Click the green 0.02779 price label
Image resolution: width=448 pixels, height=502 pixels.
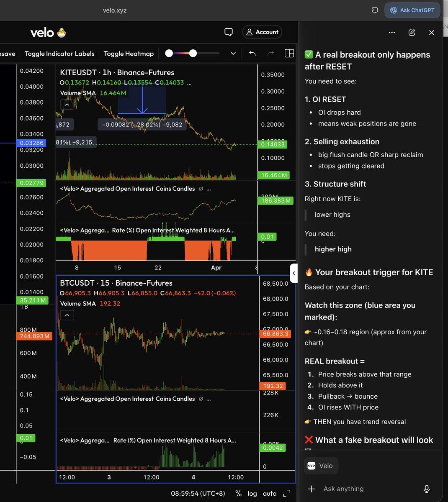click(x=32, y=183)
